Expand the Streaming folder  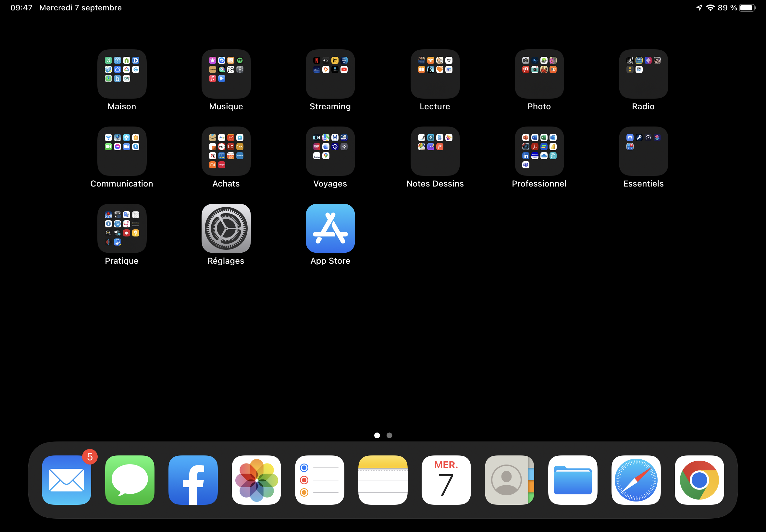coord(330,74)
